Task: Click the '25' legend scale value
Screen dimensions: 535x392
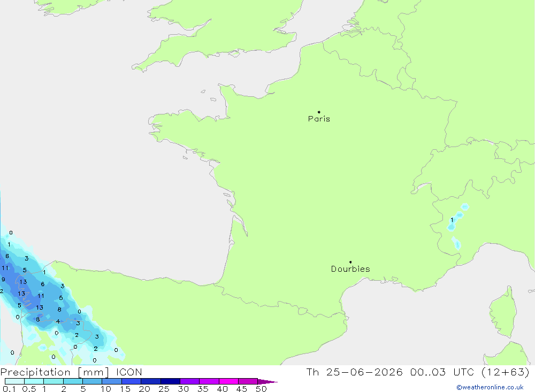Action: pos(164,389)
